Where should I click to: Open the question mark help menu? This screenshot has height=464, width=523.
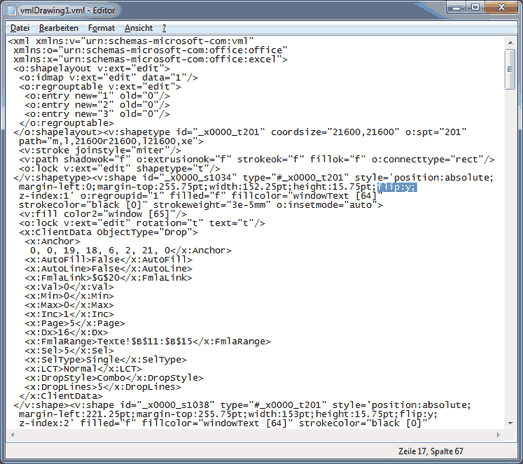pyautogui.click(x=164, y=28)
